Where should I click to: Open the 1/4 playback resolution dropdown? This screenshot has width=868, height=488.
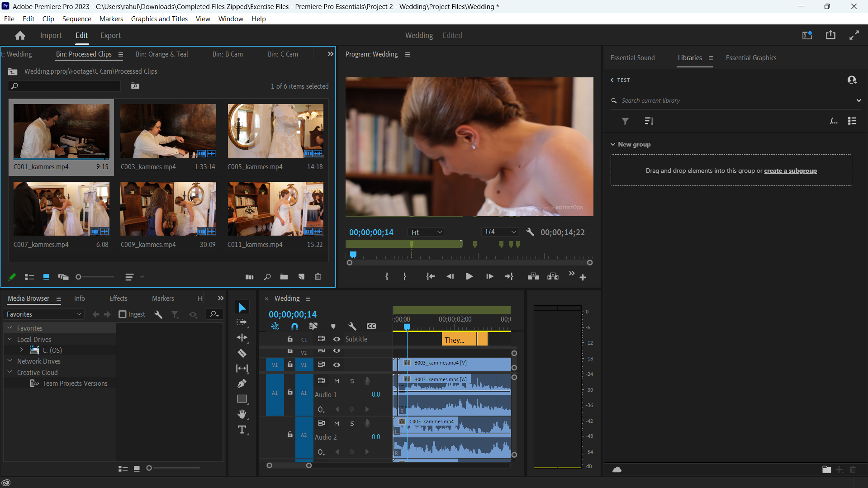coord(500,232)
